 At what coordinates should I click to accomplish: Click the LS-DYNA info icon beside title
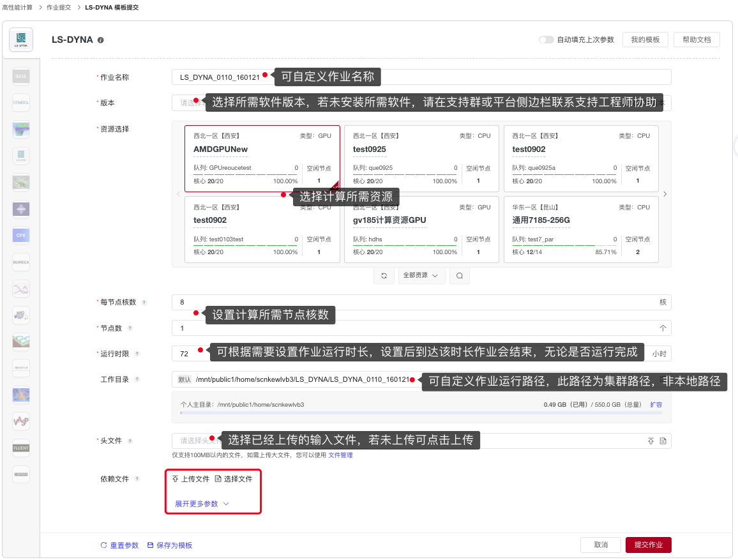click(101, 40)
